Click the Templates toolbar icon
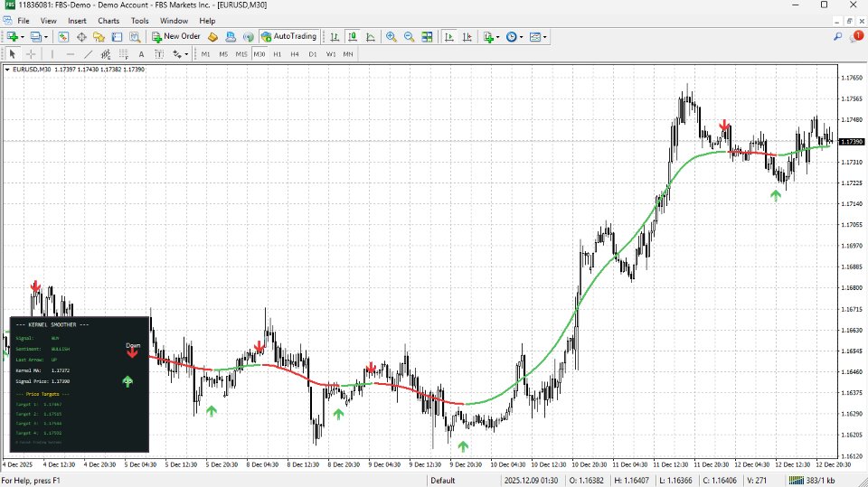The height and width of the screenshot is (487, 868). coord(534,36)
